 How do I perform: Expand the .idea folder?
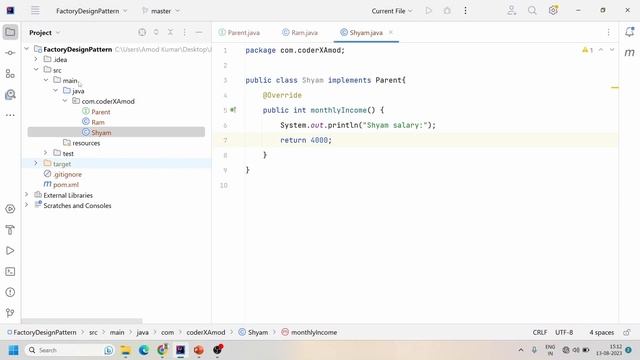36,59
